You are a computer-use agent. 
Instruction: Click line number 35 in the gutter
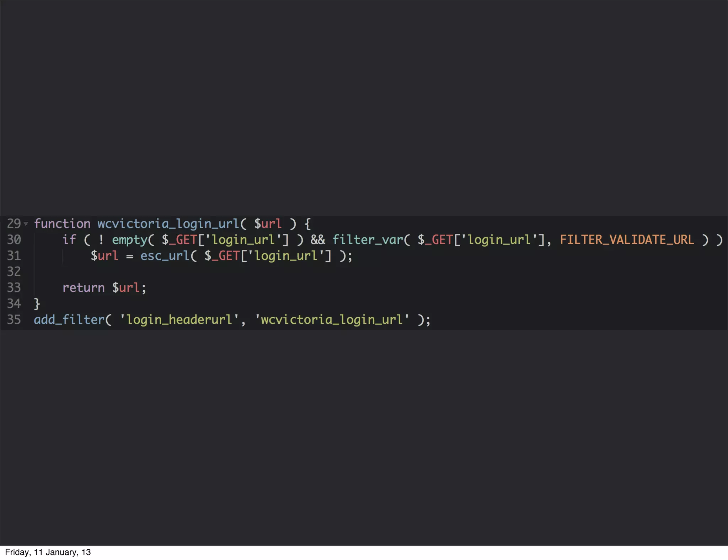click(14, 319)
